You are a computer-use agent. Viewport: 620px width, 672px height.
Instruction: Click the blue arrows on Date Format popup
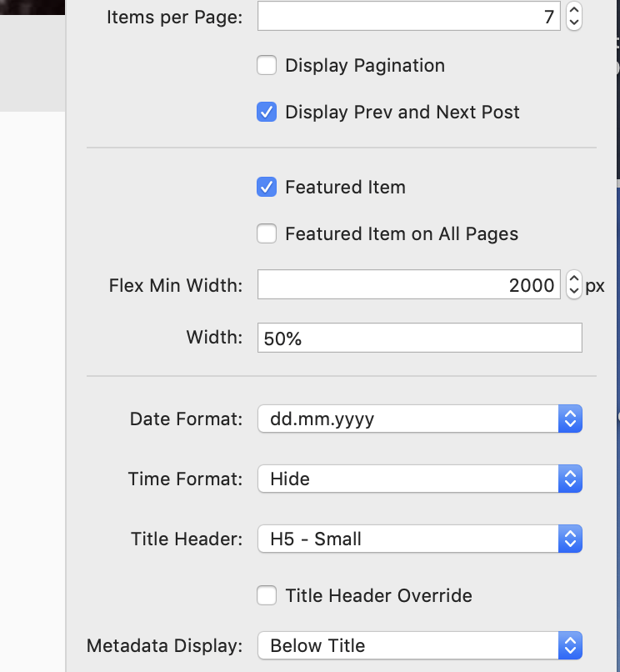click(570, 419)
